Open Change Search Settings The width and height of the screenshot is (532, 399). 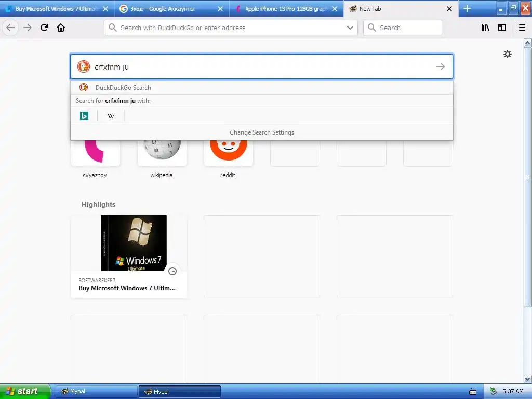tap(262, 132)
